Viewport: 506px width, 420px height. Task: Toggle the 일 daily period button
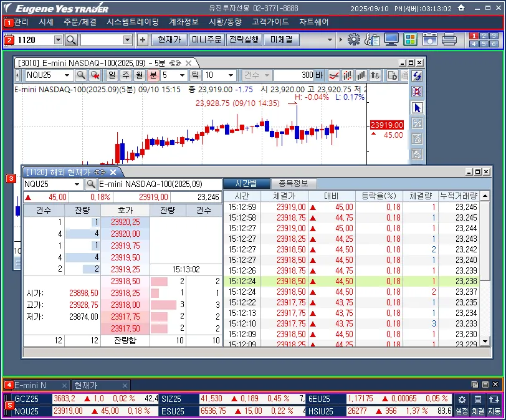coord(112,75)
